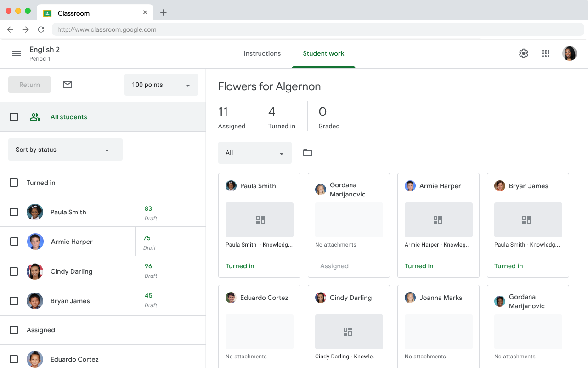This screenshot has width=588, height=368.
Task: Check the checkbox to select all students
Action: [14, 117]
